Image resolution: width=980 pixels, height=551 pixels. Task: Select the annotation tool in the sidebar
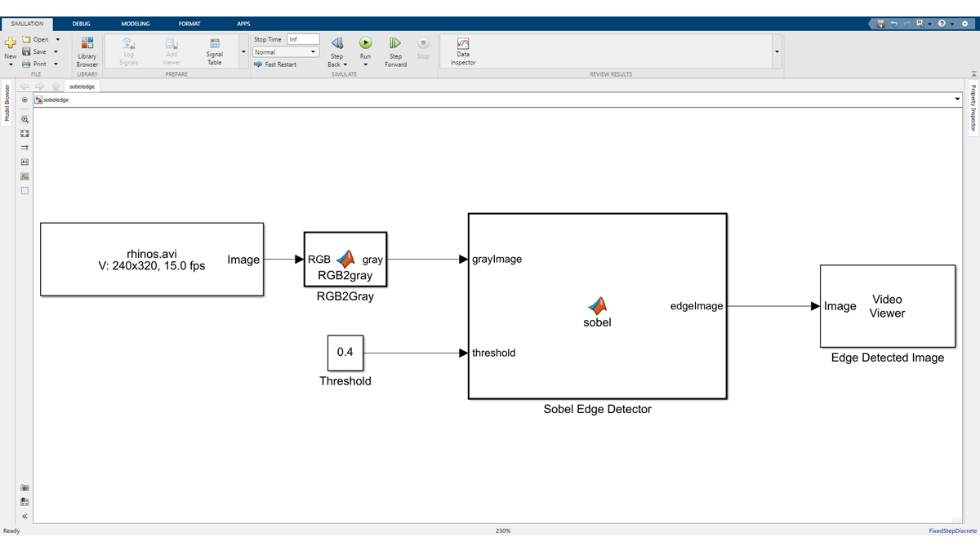tap(24, 162)
